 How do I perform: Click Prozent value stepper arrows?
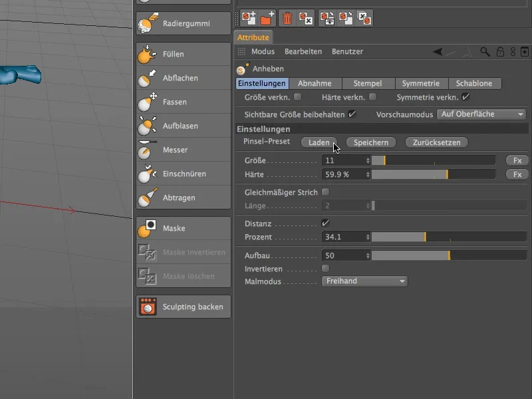pos(368,237)
